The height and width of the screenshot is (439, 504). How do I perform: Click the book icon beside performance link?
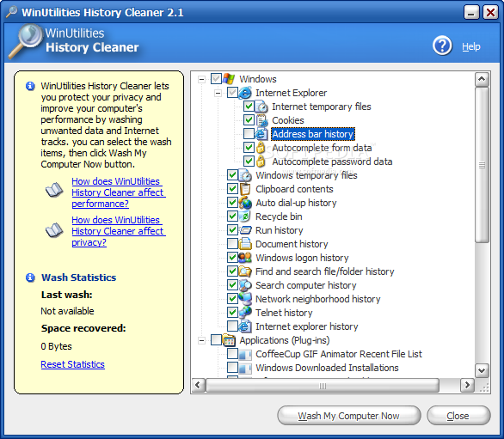54,190
